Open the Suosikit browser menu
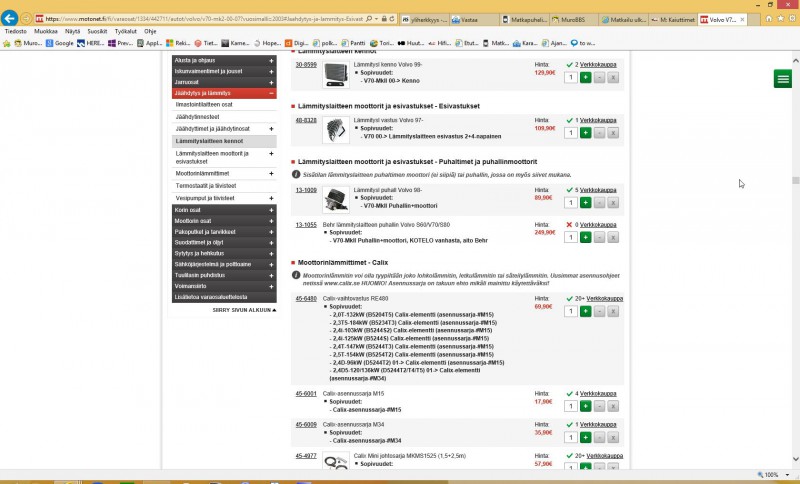Image resolution: width=800 pixels, height=484 pixels. (97, 31)
